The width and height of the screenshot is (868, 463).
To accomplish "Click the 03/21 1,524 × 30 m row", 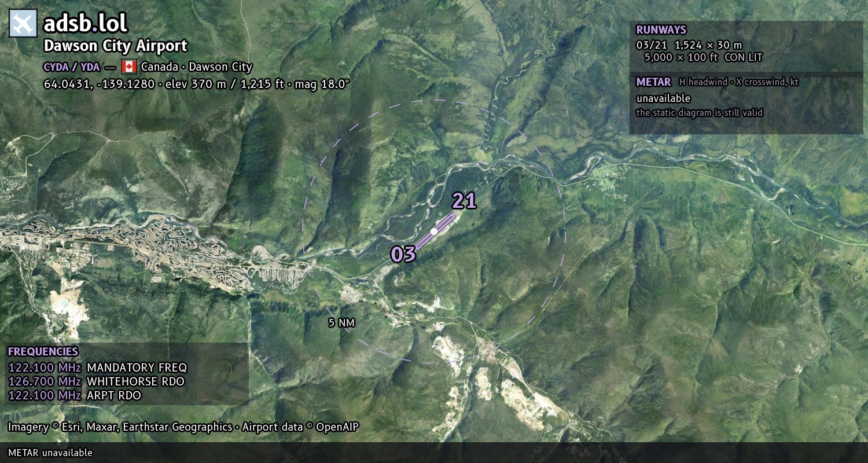I will tap(689, 45).
